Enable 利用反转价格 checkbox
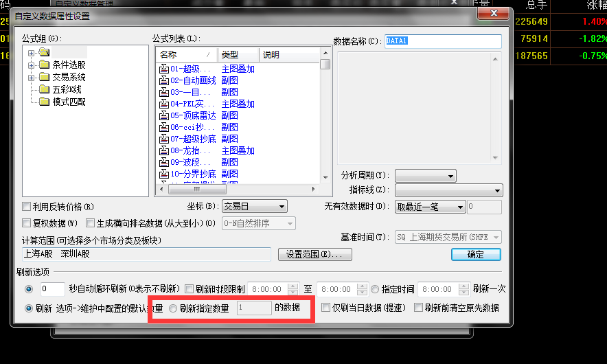The height and width of the screenshot is (364, 607). coord(26,207)
